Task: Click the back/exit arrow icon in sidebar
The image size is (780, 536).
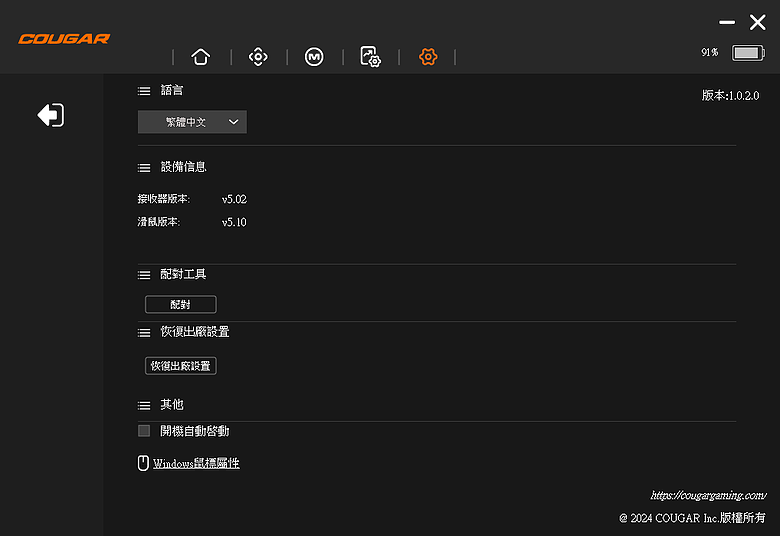Action: coord(51,115)
